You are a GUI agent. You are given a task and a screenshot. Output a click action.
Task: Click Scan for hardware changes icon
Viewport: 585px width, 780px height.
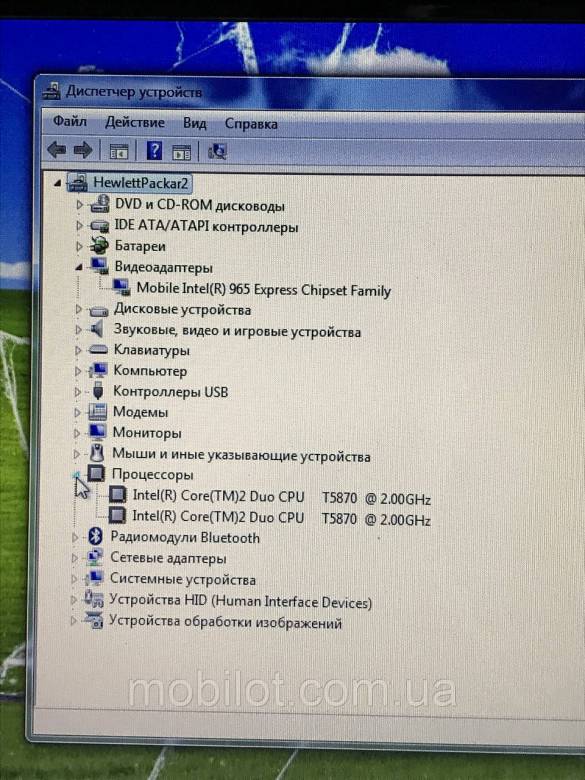[217, 151]
